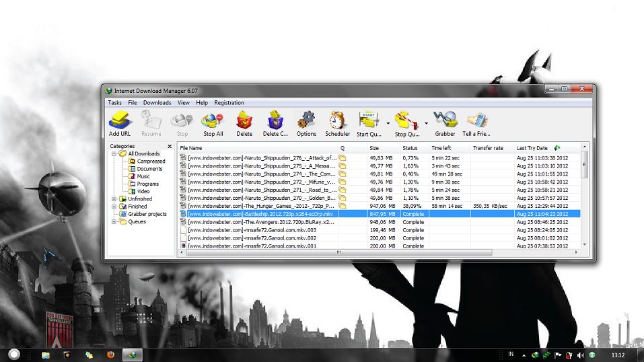The image size is (644, 362).
Task: Select the Naruto_Shippuuden_275 download row
Action: point(380,166)
